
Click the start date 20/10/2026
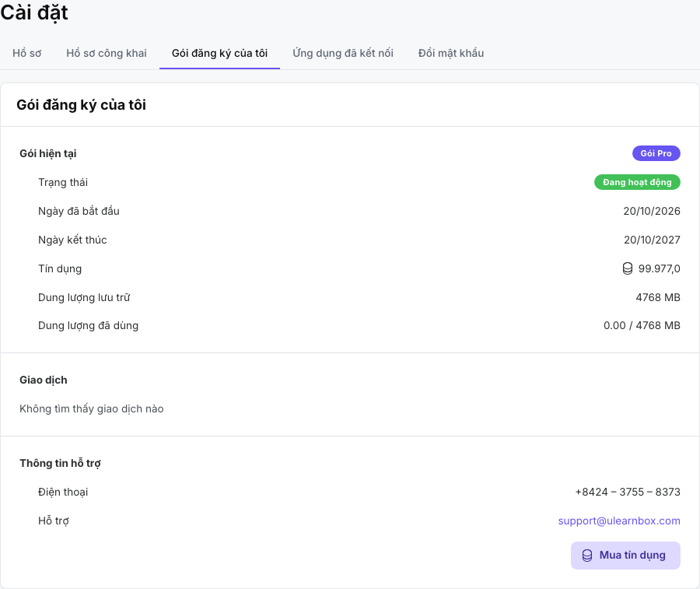[x=652, y=211]
